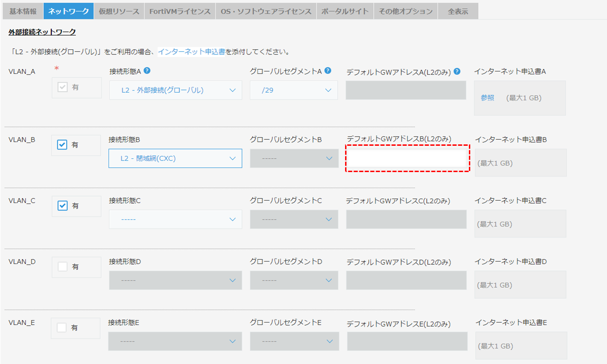This screenshot has height=364, width=607.
Task: Open the その他オプション tab
Action: (405, 12)
